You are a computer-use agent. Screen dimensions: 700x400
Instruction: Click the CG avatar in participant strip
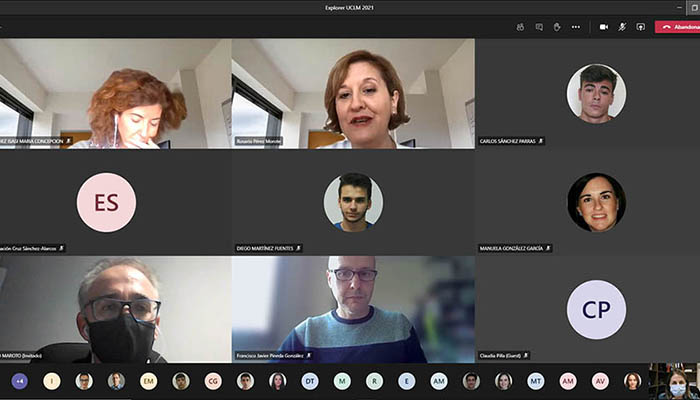tap(213, 381)
